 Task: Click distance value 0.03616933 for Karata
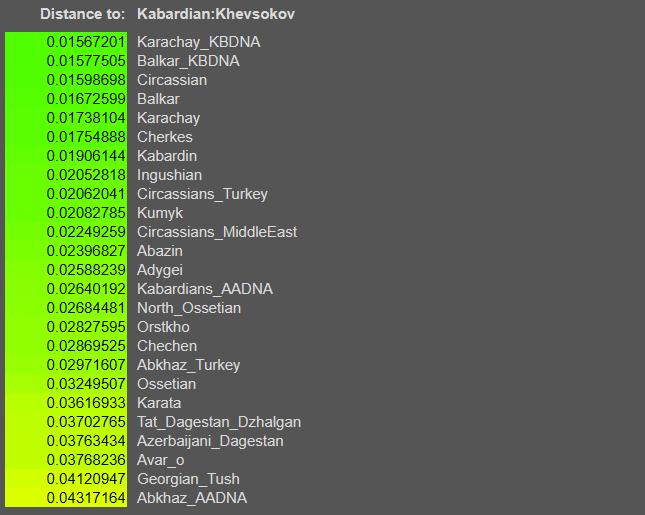tap(86, 403)
